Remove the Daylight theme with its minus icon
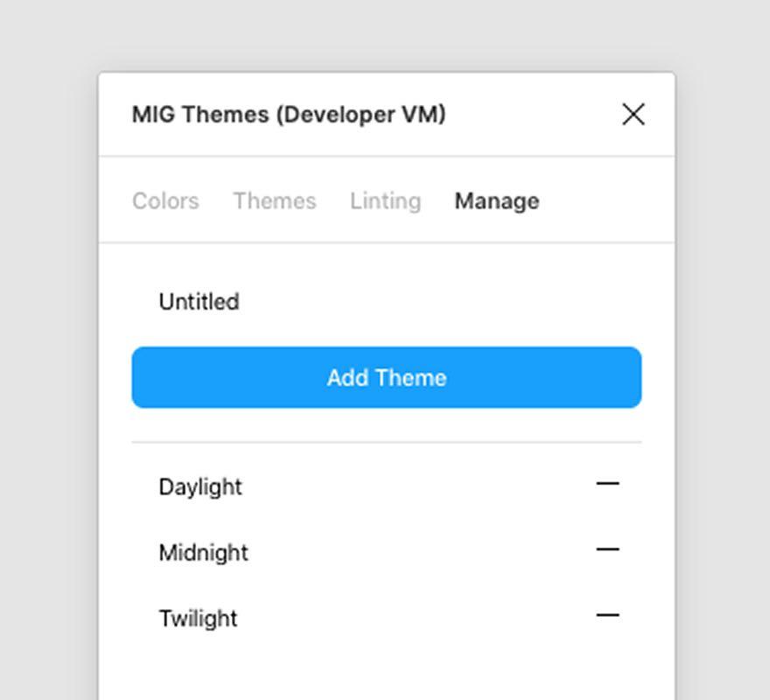This screenshot has width=770, height=700. (x=607, y=484)
